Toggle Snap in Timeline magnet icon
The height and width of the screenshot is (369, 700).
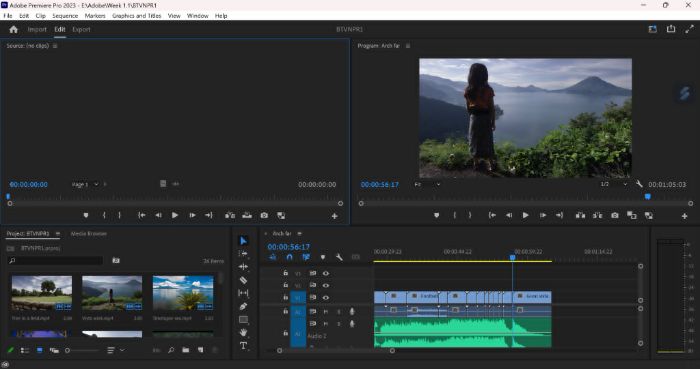(x=289, y=257)
